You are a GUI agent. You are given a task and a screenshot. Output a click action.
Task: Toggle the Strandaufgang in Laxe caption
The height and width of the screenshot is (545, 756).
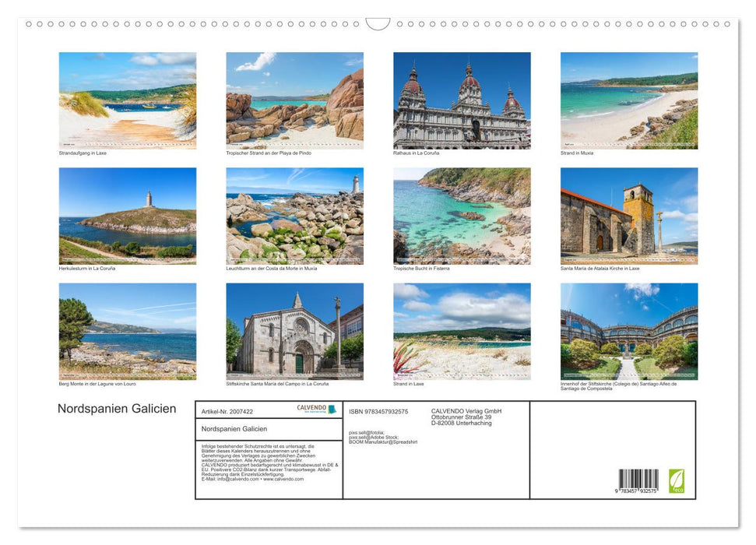(82, 153)
